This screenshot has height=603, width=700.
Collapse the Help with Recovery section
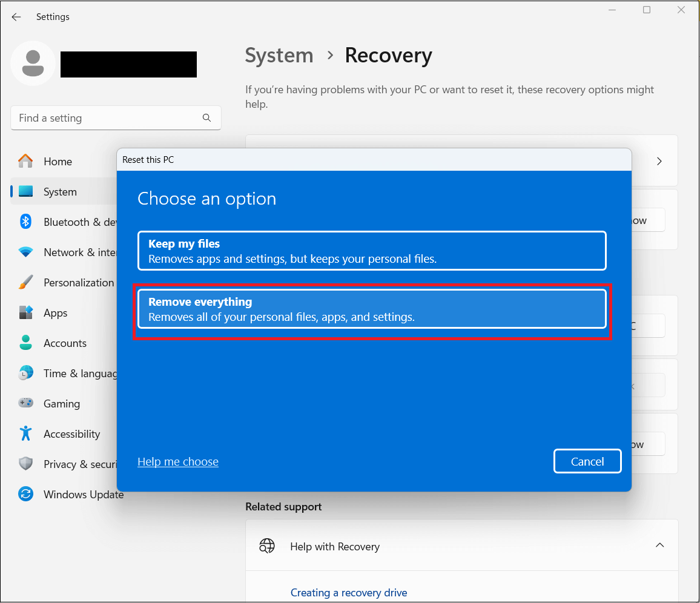[660, 545]
